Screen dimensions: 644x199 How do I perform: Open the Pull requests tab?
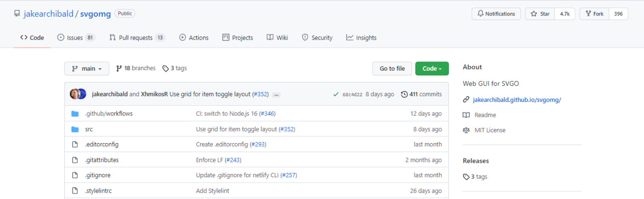pyautogui.click(x=137, y=37)
